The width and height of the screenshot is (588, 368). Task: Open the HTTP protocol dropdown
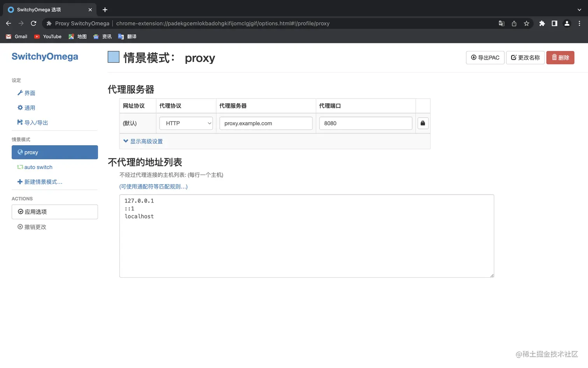point(186,123)
